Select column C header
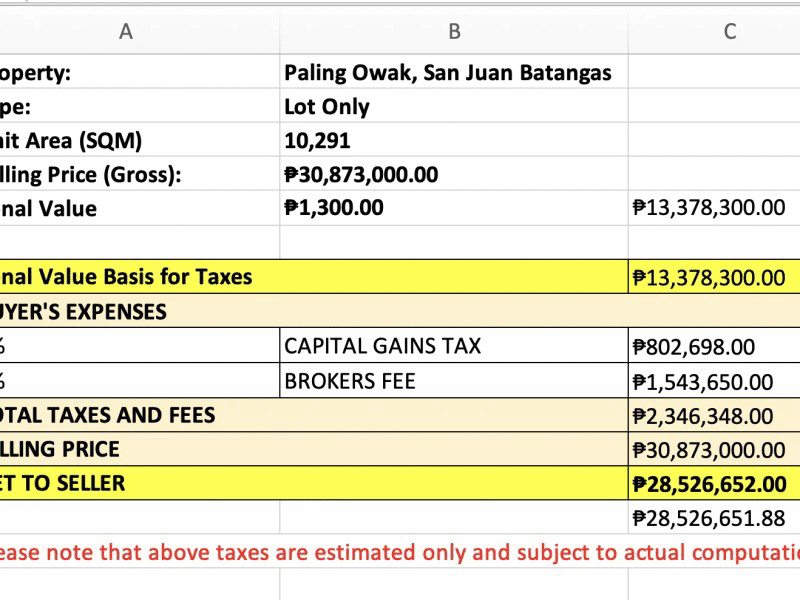 (x=729, y=31)
